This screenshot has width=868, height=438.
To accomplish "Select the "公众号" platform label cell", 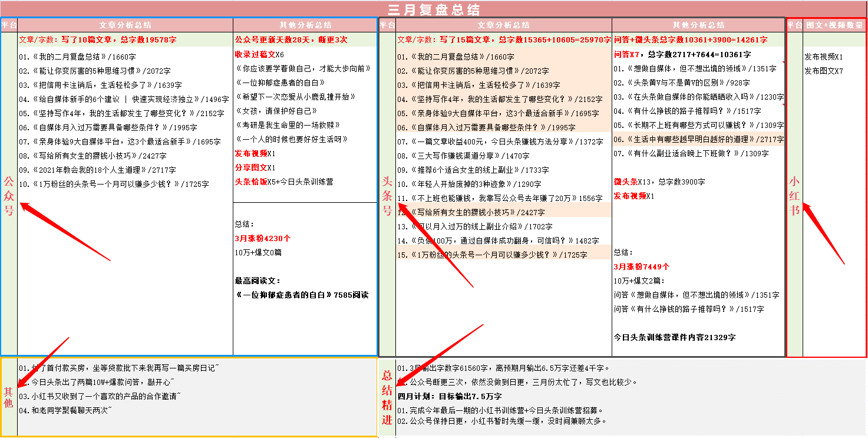I will pos(9,195).
